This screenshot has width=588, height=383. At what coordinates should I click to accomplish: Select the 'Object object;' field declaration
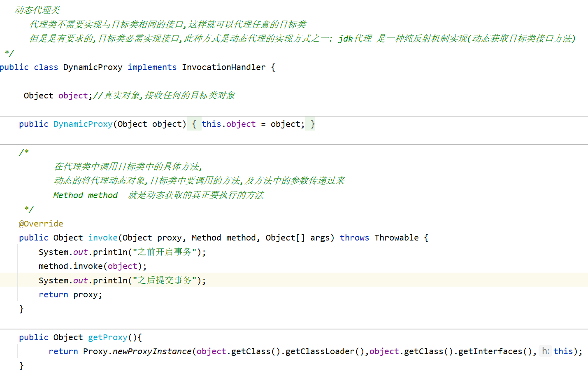coord(58,96)
